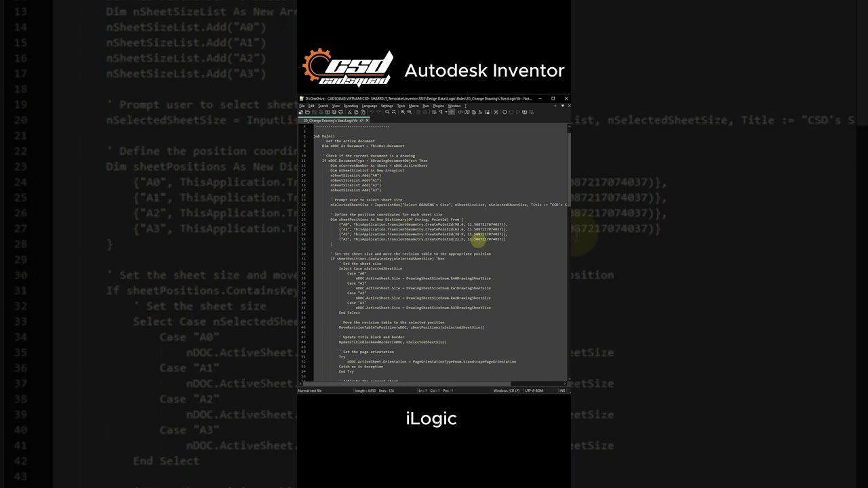Click the Run Macro Multiple Times icon
The image size is (868, 488).
click(x=525, y=112)
